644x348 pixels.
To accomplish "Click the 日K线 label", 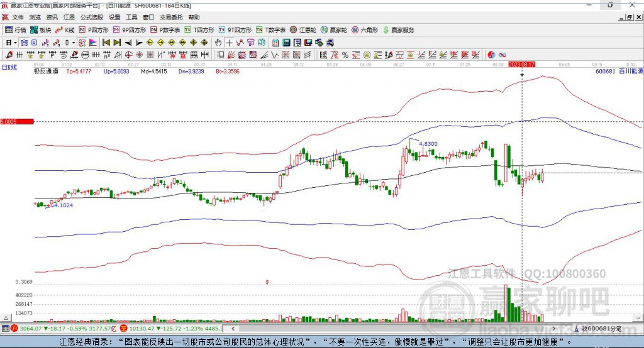I will [x=9, y=67].
